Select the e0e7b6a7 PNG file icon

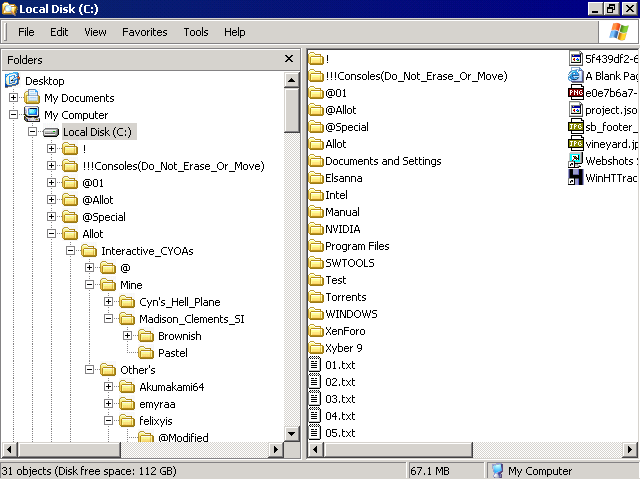[576, 93]
